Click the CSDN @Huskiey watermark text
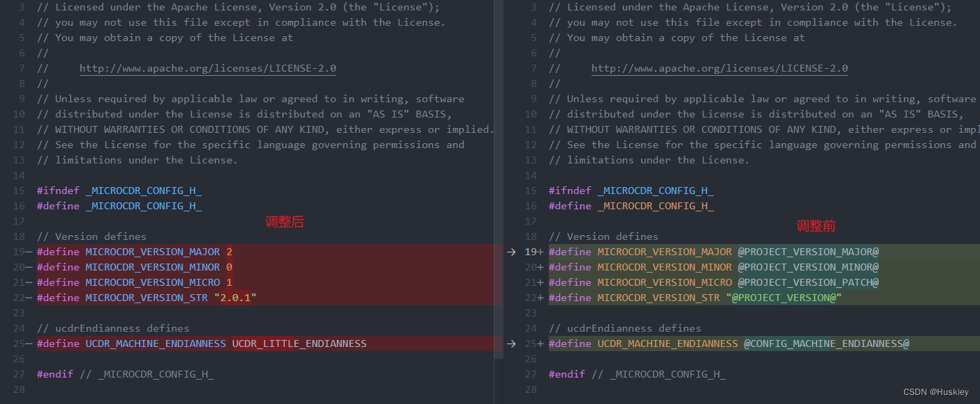This screenshot has width=980, height=404. [x=935, y=391]
